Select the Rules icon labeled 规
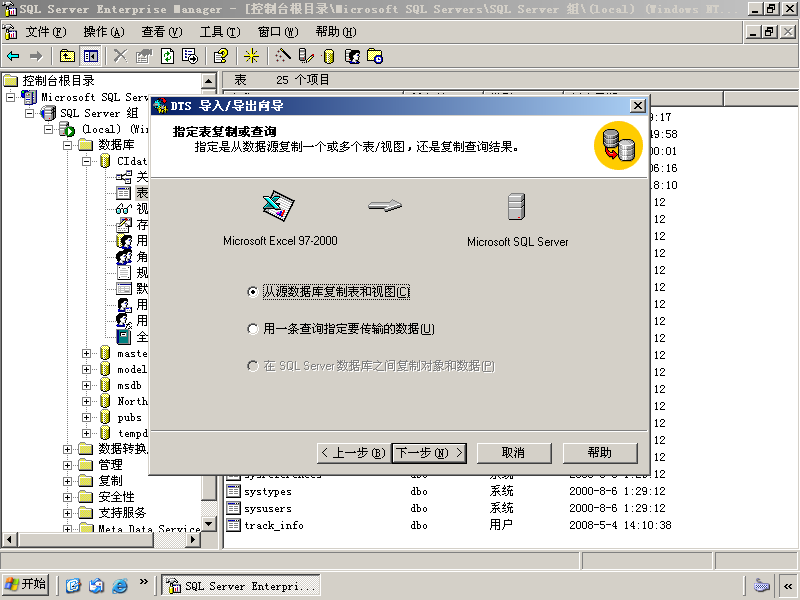 (x=124, y=272)
